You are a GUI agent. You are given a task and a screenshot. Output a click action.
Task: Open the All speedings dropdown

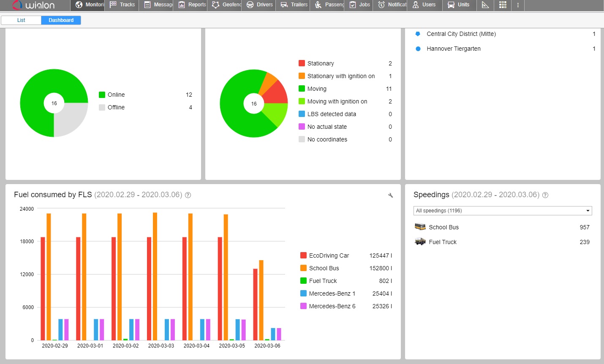[x=503, y=211]
